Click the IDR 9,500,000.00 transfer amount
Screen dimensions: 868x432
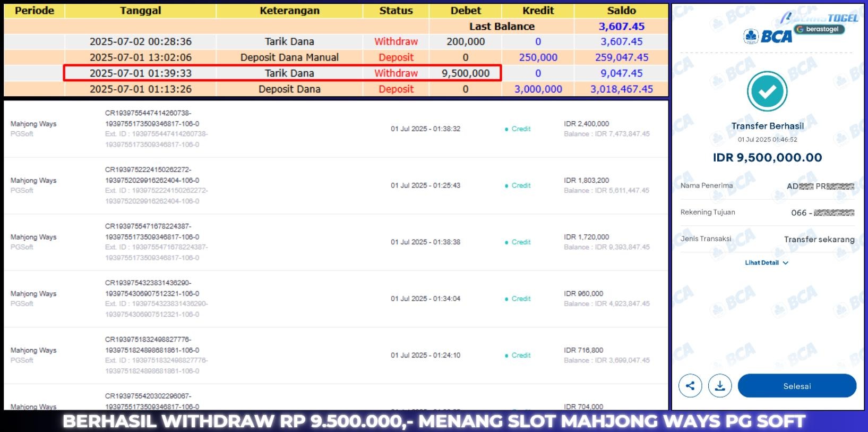[767, 157]
